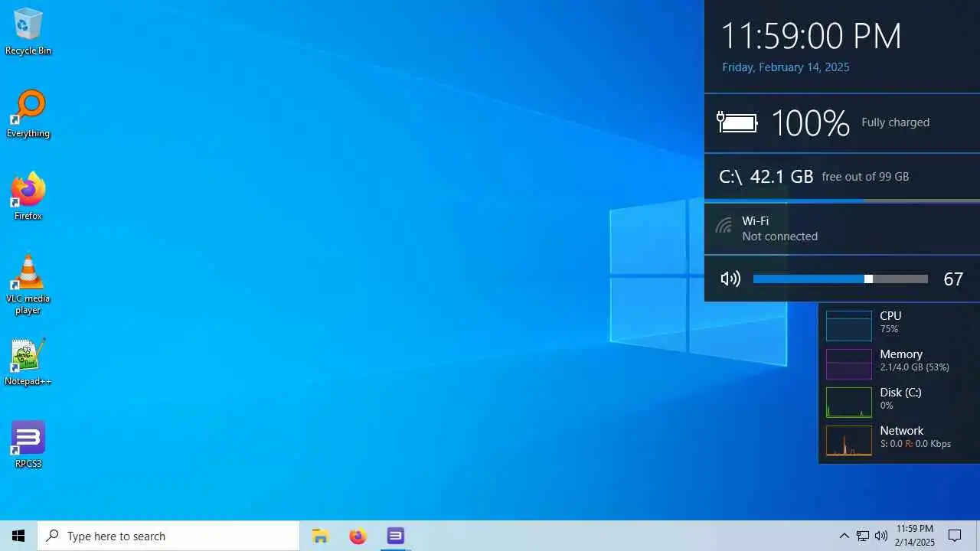Open the taskbar clock showing 11:59 PM
The image size is (980, 551).
(x=915, y=536)
